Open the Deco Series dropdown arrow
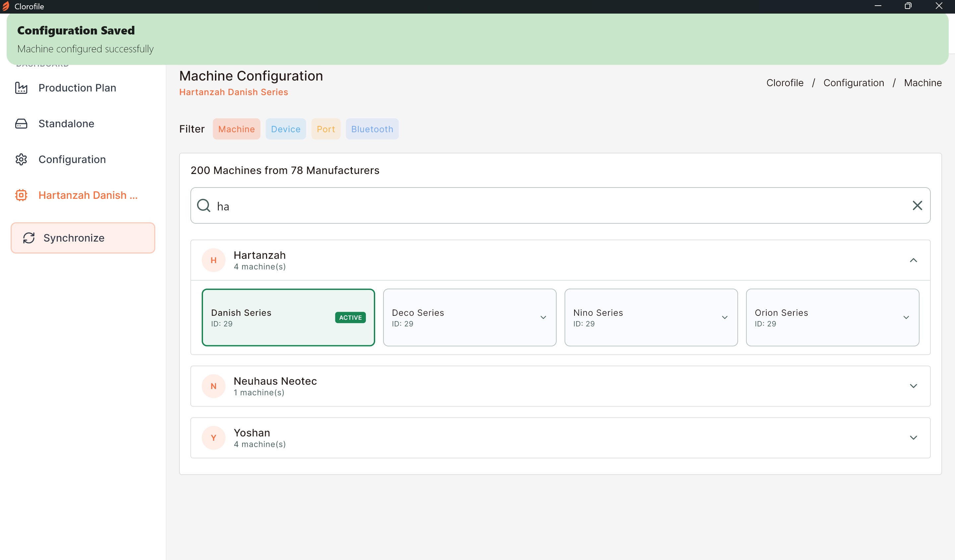Screen dimensions: 955x560 543,318
